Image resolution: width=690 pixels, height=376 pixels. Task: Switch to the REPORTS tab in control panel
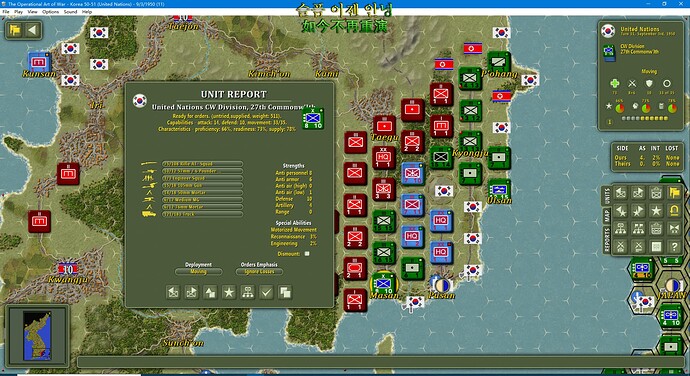click(606, 241)
